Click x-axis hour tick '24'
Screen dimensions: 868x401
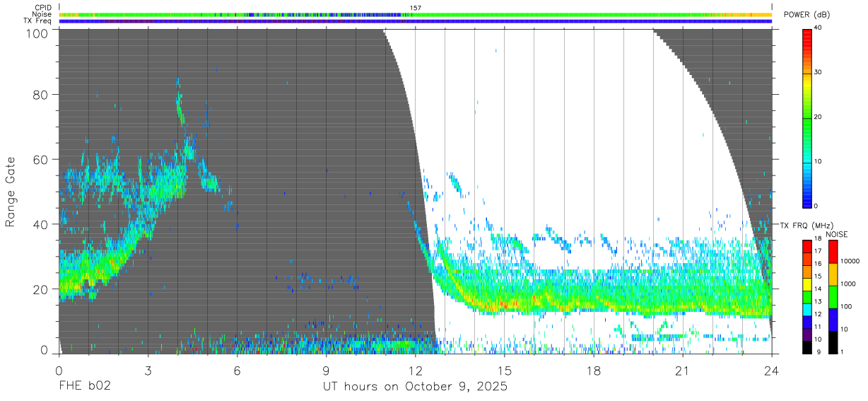click(x=771, y=370)
